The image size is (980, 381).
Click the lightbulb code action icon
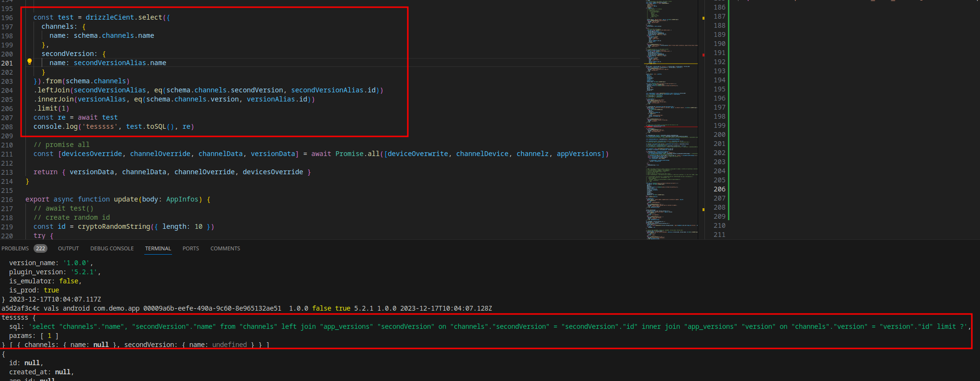pos(29,62)
